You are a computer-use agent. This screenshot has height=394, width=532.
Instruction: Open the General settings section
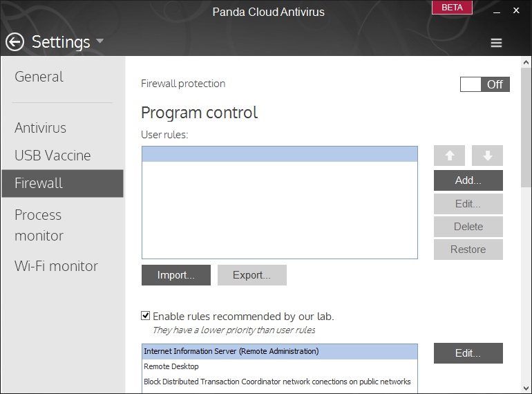click(x=39, y=77)
